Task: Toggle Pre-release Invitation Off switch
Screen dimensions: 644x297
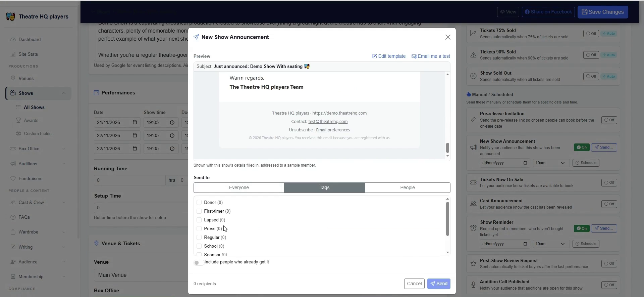Action: point(609,120)
